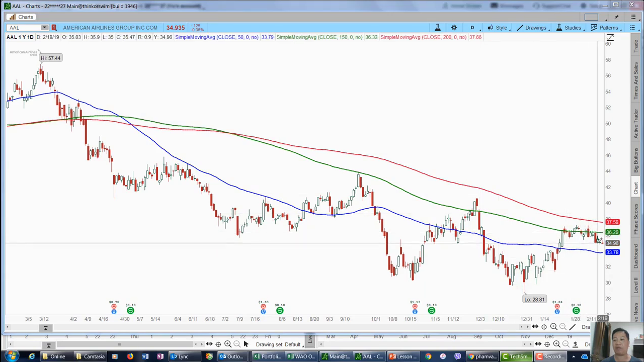Open Big Buttons sidebar tab
The width and height of the screenshot is (644, 362).
tap(635, 160)
